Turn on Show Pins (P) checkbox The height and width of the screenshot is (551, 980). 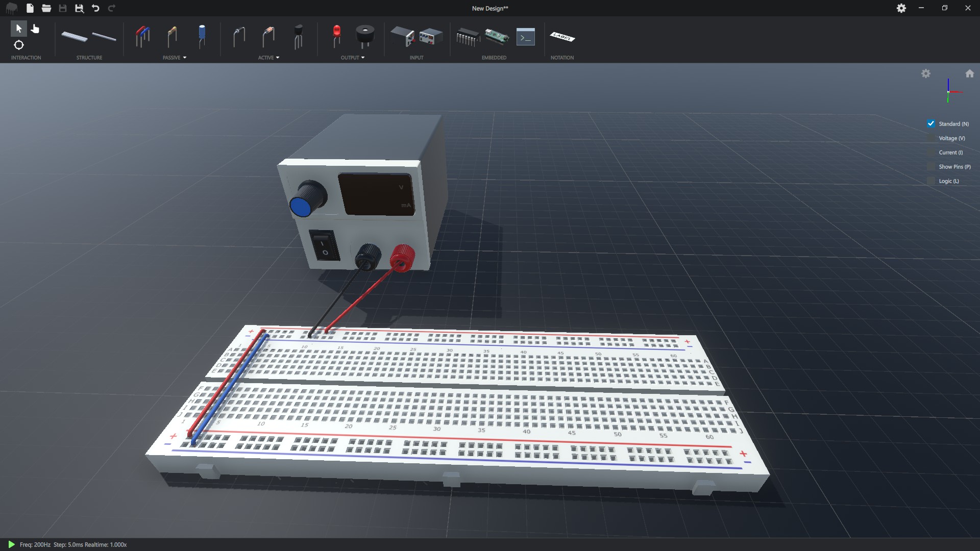(931, 167)
